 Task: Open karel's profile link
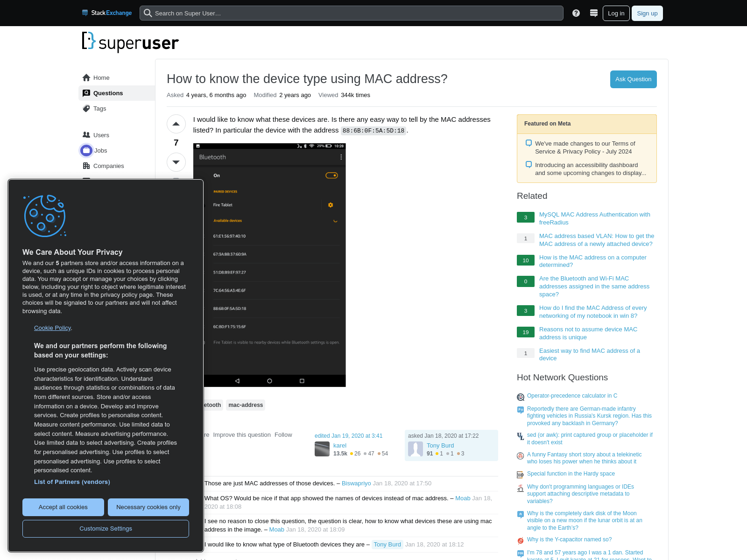pyautogui.click(x=340, y=446)
